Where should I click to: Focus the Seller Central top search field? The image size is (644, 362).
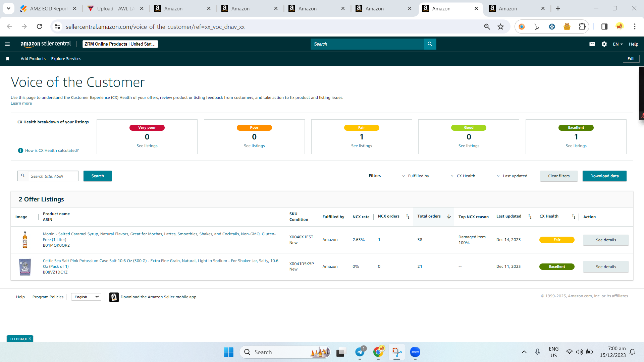(367, 44)
